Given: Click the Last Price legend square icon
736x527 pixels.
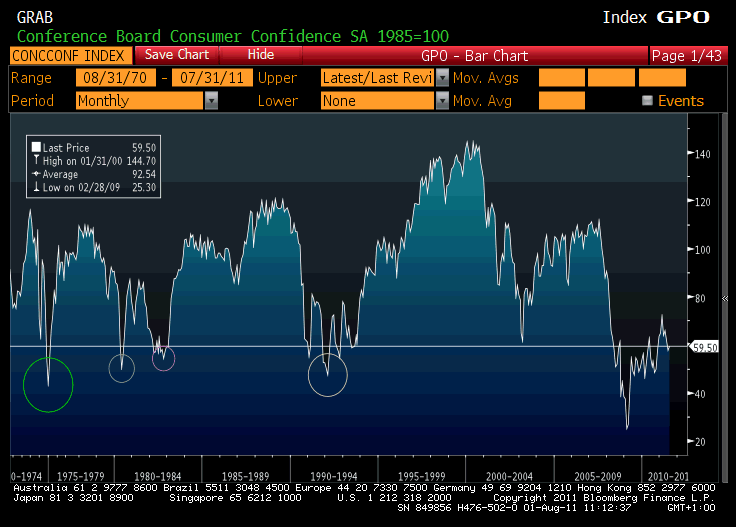Looking at the screenshot, I should (x=36, y=147).
